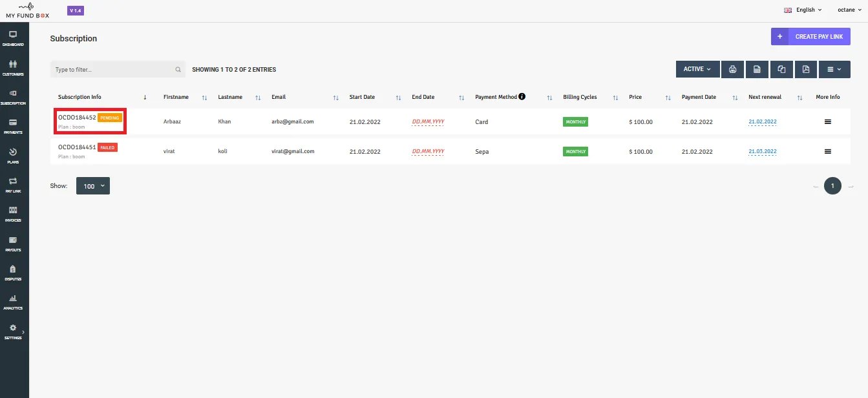Click email virat@gmail.com

[x=293, y=152]
